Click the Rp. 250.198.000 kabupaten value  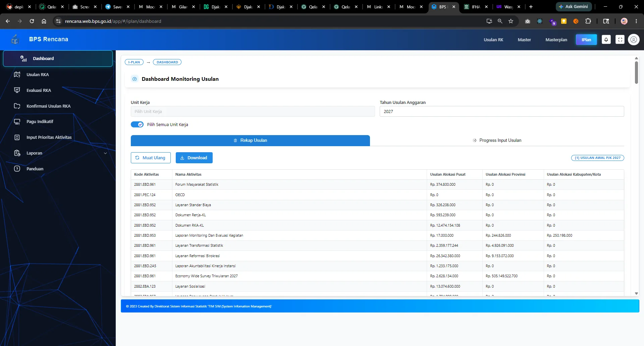pos(559,235)
